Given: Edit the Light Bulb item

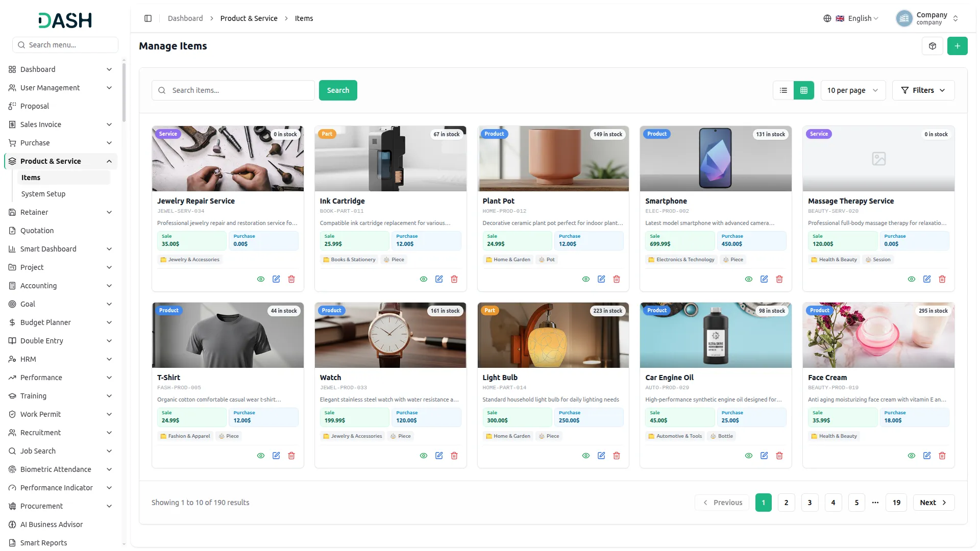Looking at the screenshot, I should pos(601,456).
